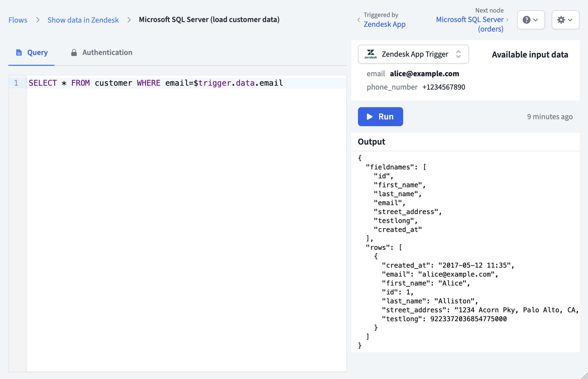Click the "first_name": "Alice" output line

click(x=426, y=283)
